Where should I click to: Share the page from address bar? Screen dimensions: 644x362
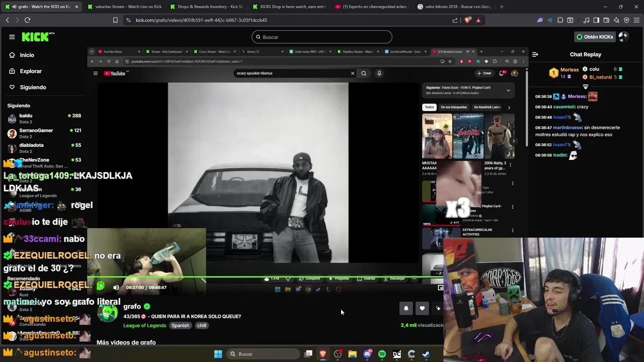tap(455, 20)
